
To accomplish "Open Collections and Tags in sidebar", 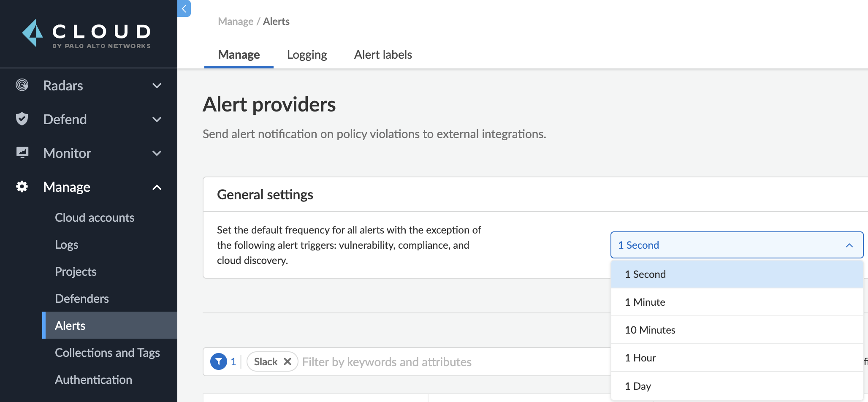I will point(107,353).
